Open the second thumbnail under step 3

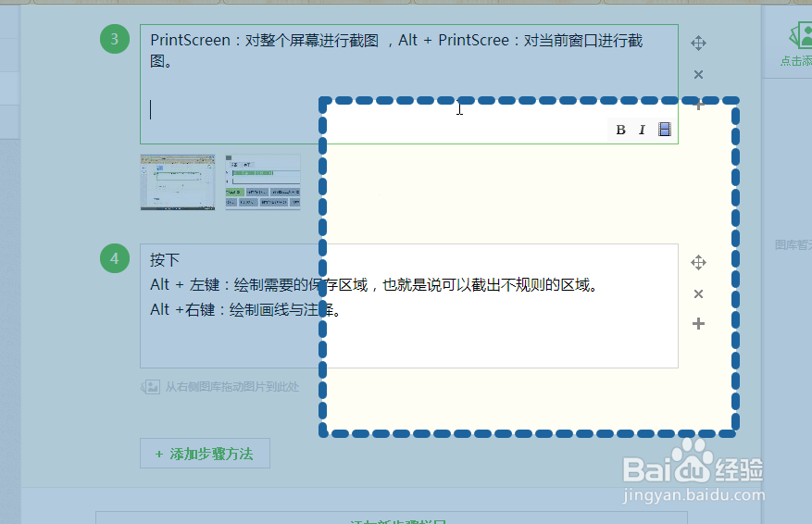(263, 182)
